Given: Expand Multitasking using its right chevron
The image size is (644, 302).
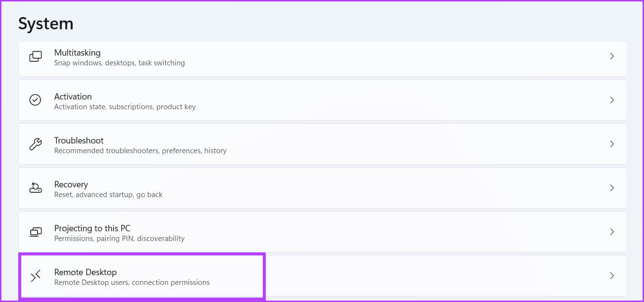Looking at the screenshot, I should [612, 57].
